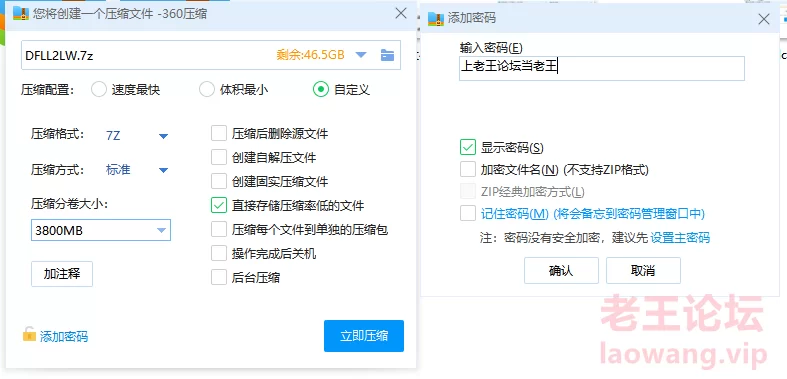Open the save path dropdown arrow
787x379 pixels.
click(361, 55)
